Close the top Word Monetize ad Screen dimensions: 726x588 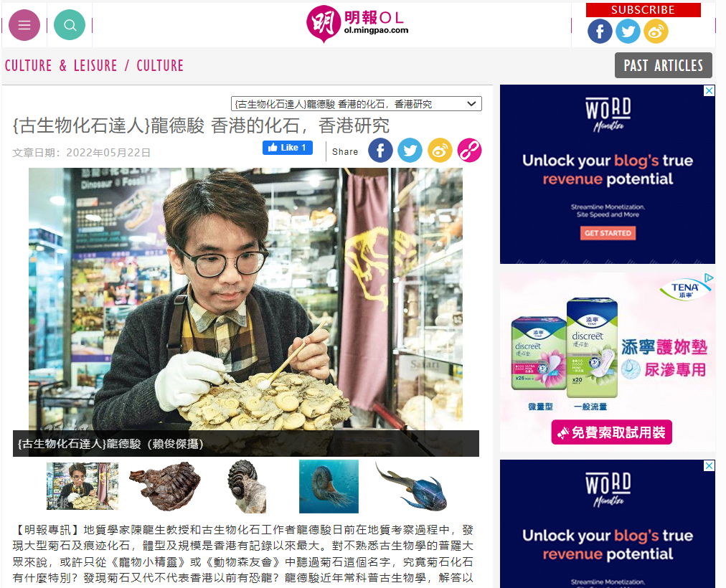pyautogui.click(x=709, y=90)
